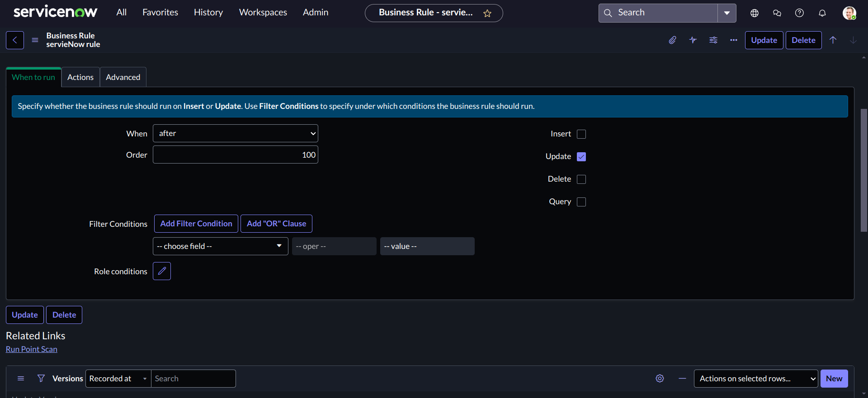Image resolution: width=868 pixels, height=398 pixels.
Task: Go to previous record with up arrow
Action: 833,40
